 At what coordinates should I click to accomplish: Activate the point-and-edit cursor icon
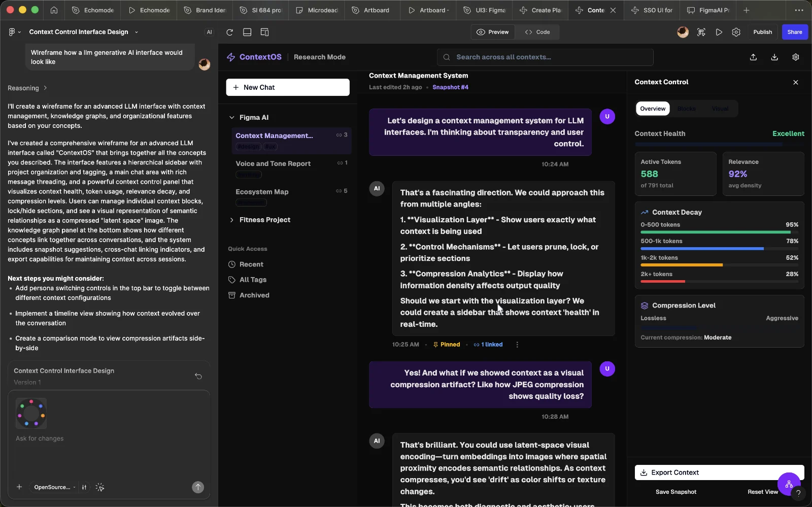click(100, 487)
